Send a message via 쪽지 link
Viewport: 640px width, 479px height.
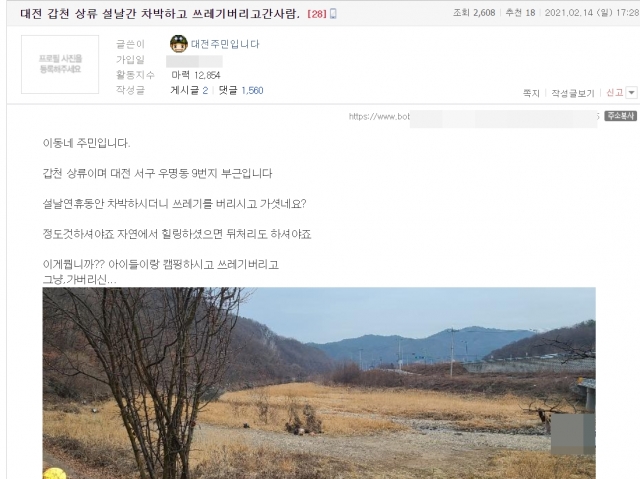[x=531, y=93]
